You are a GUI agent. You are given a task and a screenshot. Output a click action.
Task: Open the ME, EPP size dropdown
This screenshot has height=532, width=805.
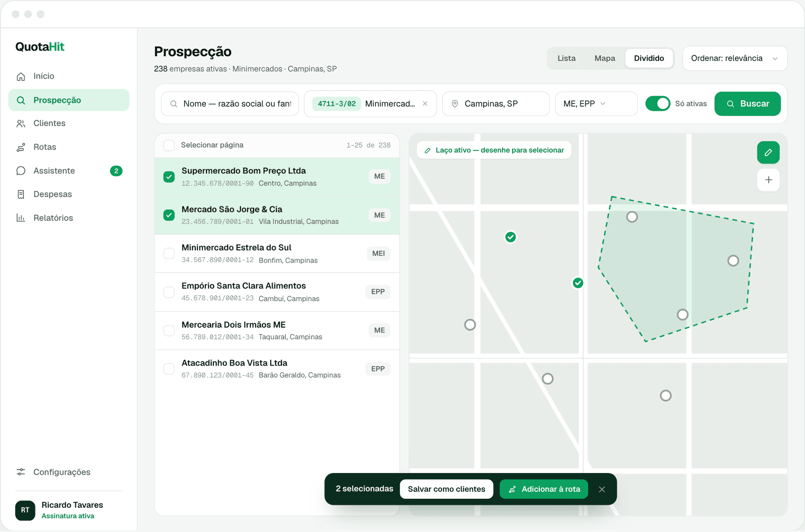596,104
